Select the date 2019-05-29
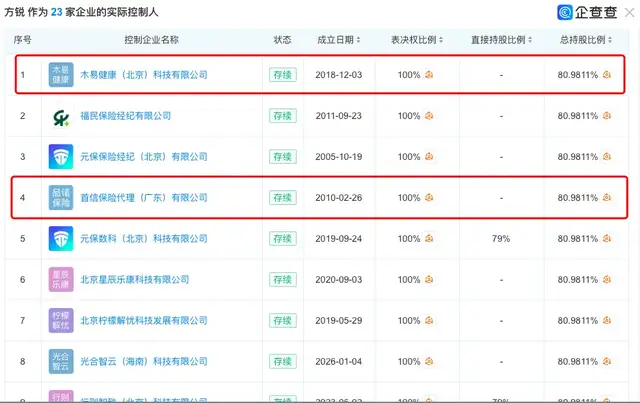Screen dimensions: 640x403 339,321
